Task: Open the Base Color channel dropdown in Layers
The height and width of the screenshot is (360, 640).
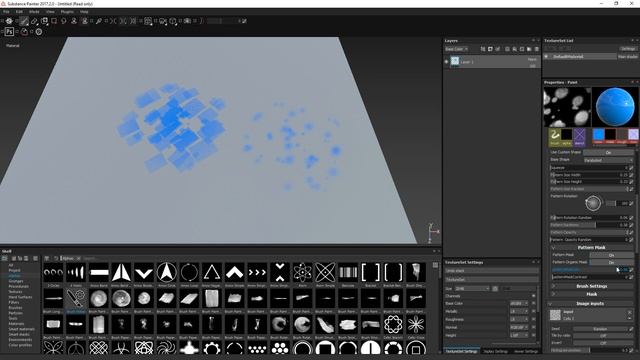Action: click(x=456, y=49)
